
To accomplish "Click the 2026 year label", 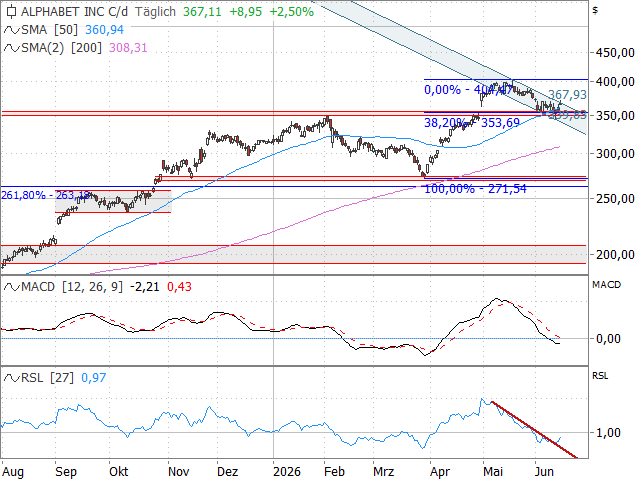I will tap(287, 472).
